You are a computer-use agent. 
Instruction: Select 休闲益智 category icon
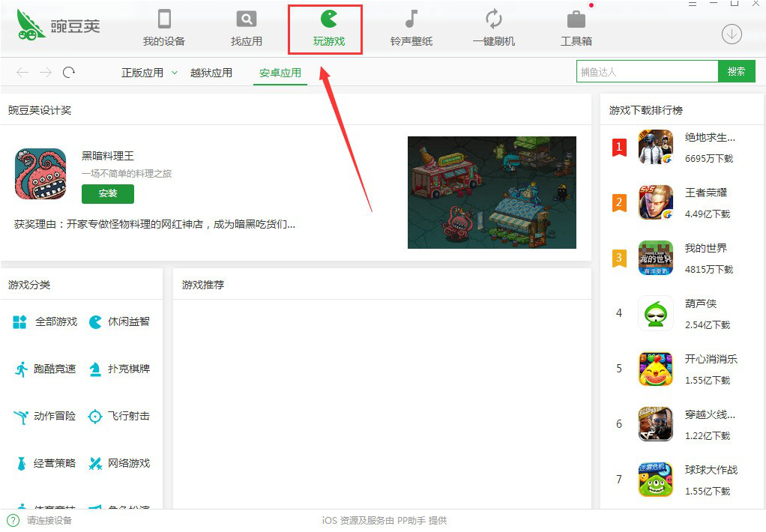pyautogui.click(x=95, y=322)
